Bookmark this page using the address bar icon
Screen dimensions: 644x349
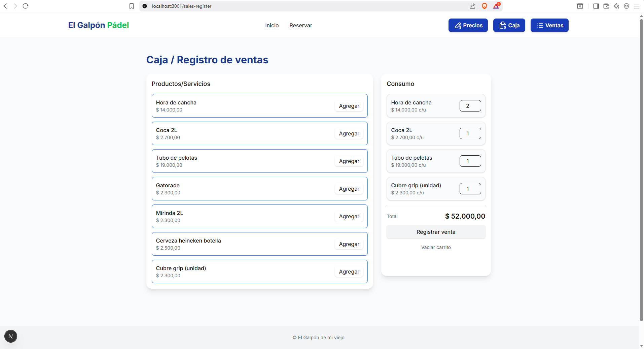click(132, 6)
